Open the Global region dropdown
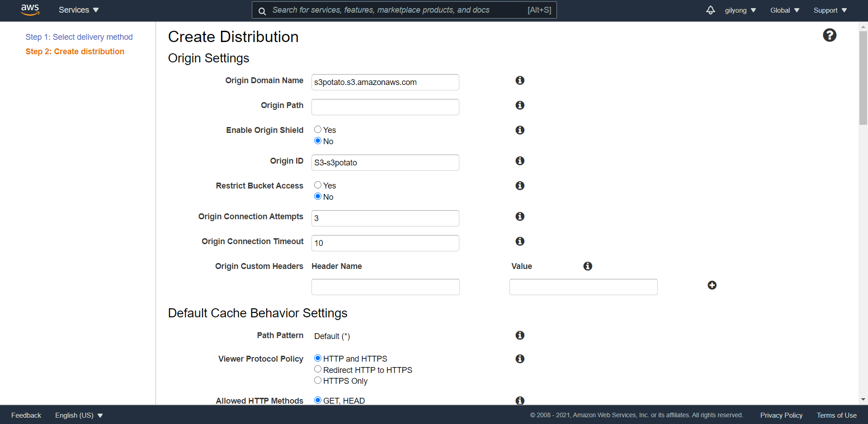 pos(785,10)
